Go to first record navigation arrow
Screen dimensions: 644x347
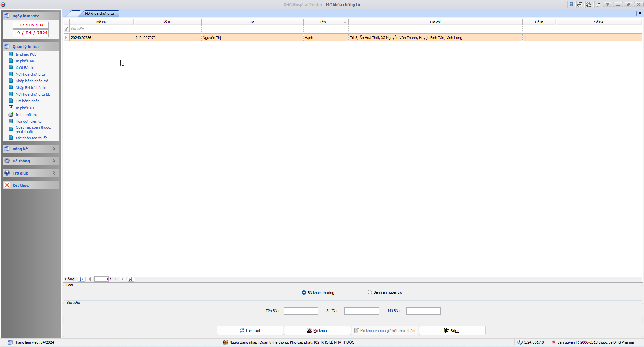(x=82, y=279)
